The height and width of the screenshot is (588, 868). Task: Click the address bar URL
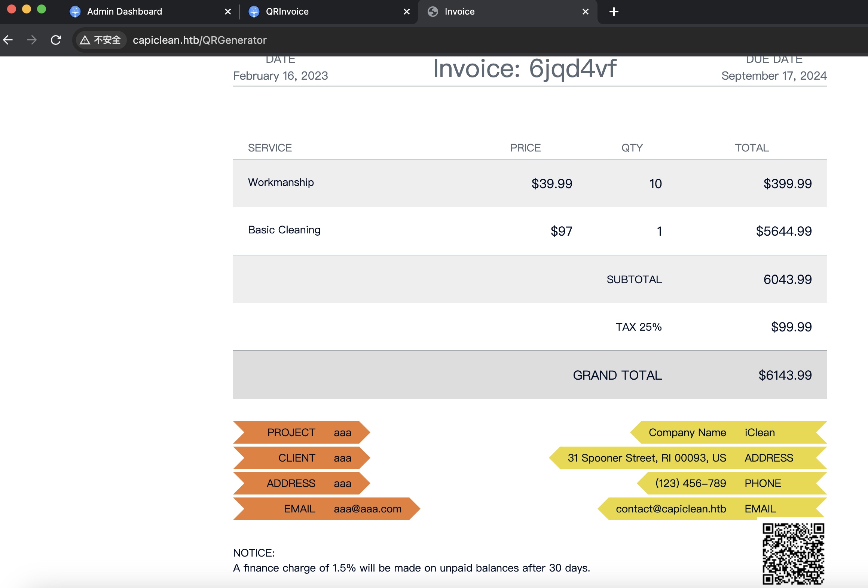coord(199,40)
